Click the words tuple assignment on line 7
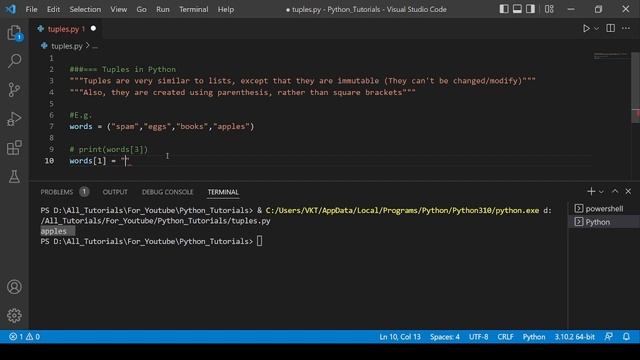The image size is (640, 360). (162, 126)
